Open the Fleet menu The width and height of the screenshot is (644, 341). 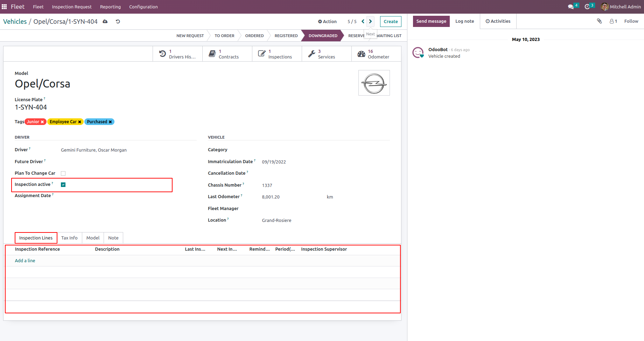38,7
